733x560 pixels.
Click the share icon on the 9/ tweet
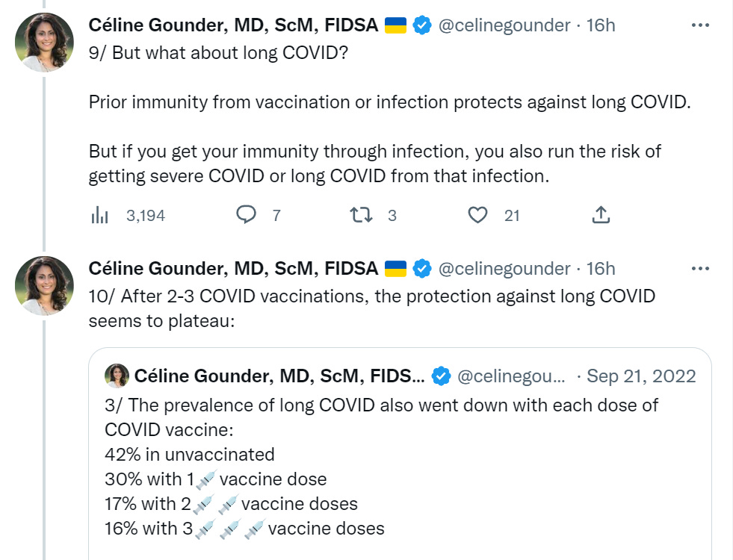point(601,216)
